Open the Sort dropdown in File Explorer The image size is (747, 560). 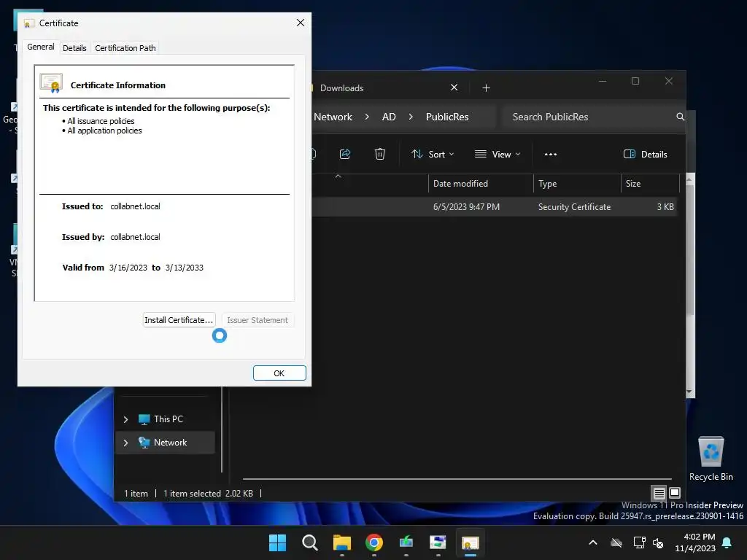(433, 155)
